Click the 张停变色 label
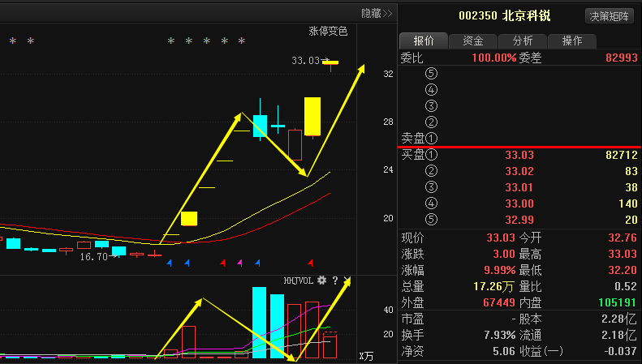 coord(328,31)
